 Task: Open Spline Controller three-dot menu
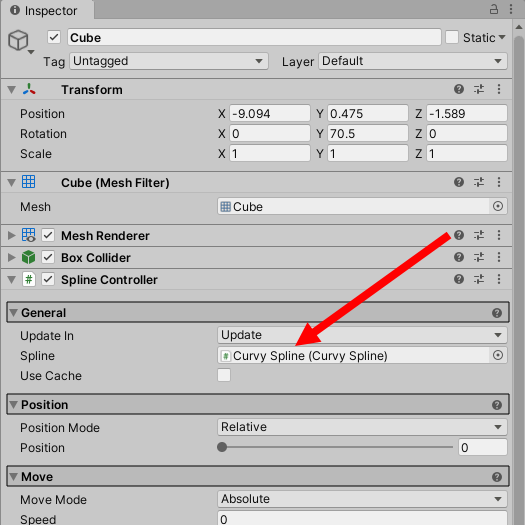click(499, 279)
